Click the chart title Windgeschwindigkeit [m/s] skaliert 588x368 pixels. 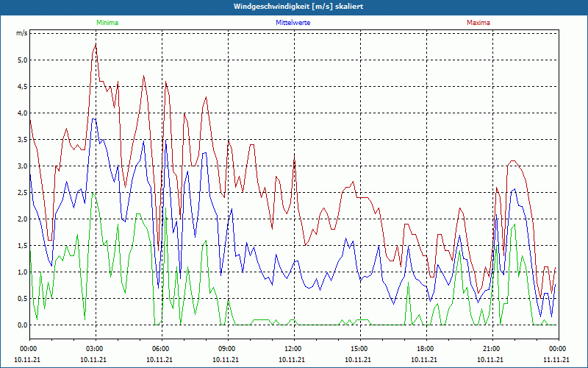click(298, 7)
